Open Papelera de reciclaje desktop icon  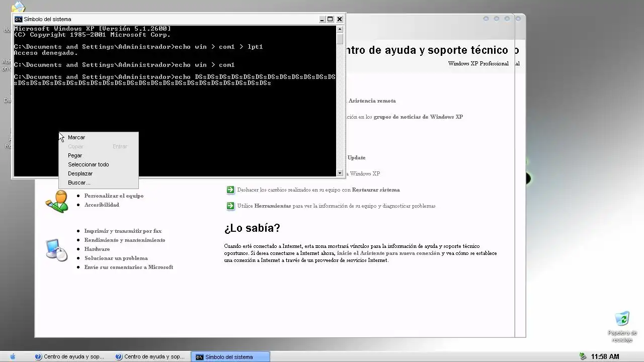tap(622, 327)
